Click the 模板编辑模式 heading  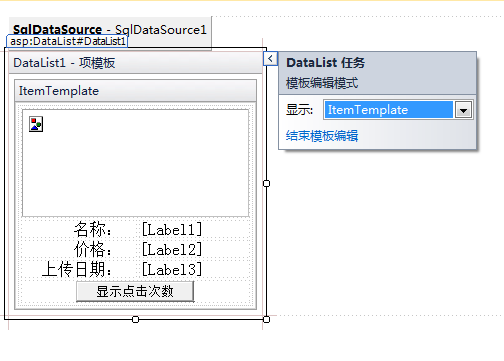coord(322,83)
